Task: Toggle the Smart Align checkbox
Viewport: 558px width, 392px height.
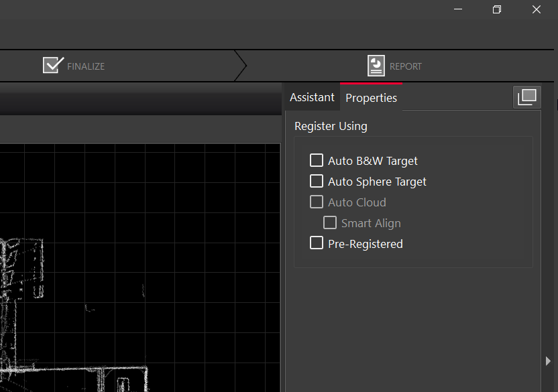Action: [330, 222]
